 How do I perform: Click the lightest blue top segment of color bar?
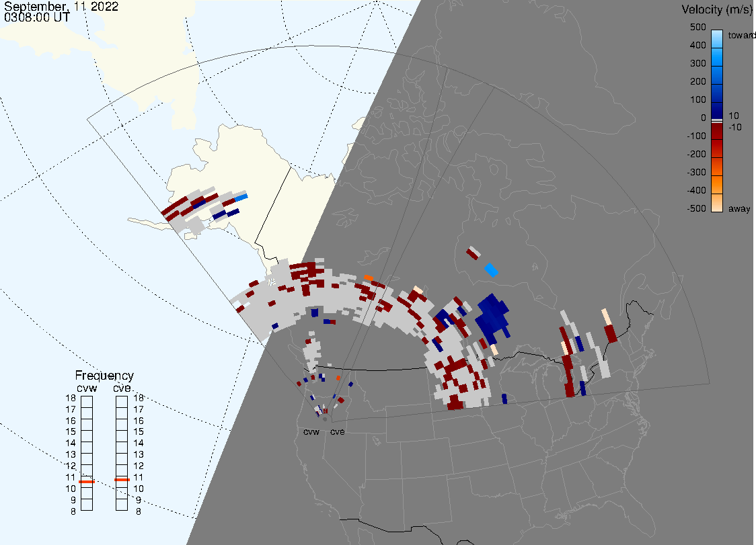717,39
